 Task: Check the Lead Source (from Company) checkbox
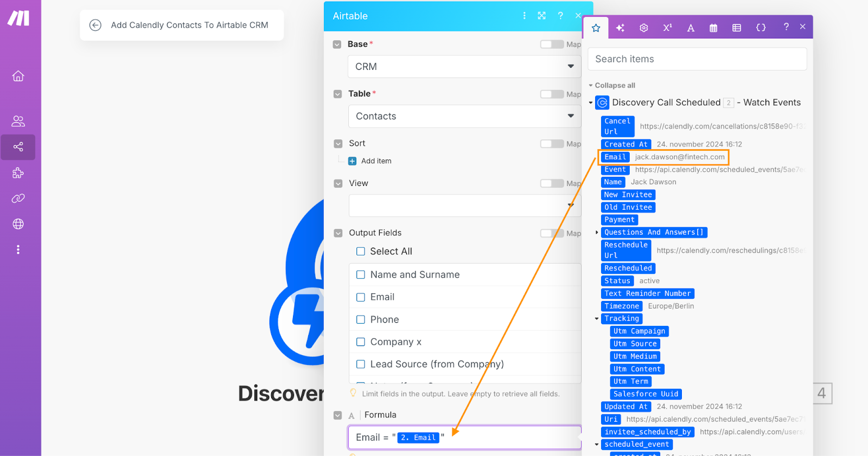(x=361, y=364)
